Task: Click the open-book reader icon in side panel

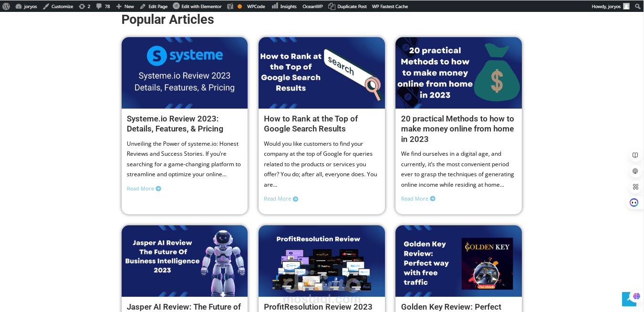Action: pos(635,155)
